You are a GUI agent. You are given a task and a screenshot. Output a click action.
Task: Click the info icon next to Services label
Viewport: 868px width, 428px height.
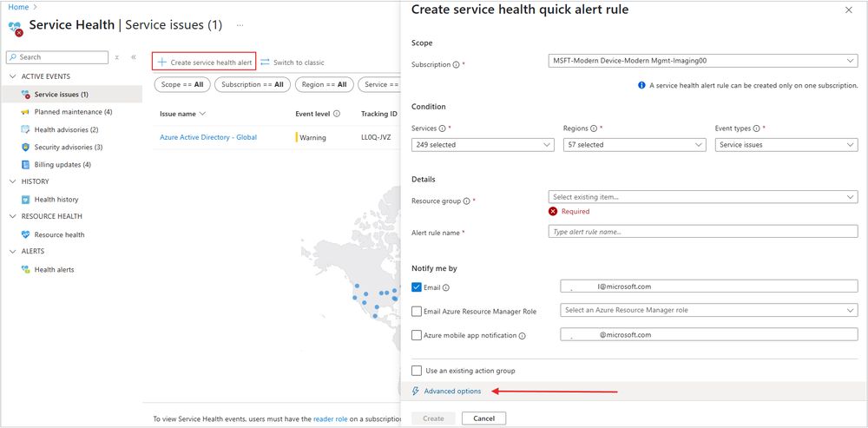click(x=443, y=128)
